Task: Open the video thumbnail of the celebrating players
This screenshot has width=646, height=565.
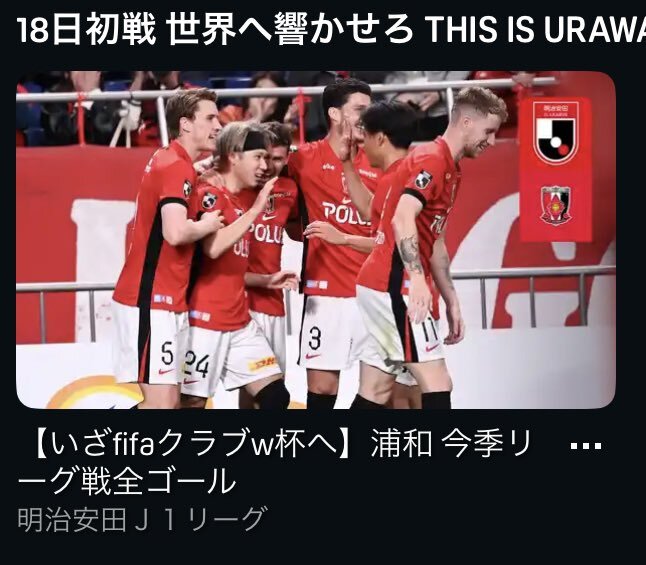Action: point(316,240)
